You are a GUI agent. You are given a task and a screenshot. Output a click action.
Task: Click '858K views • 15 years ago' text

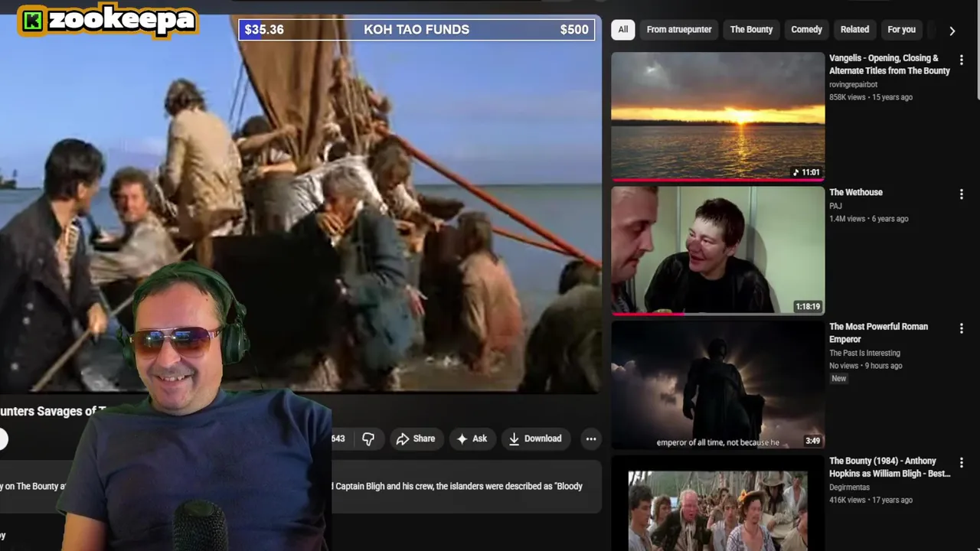point(871,97)
